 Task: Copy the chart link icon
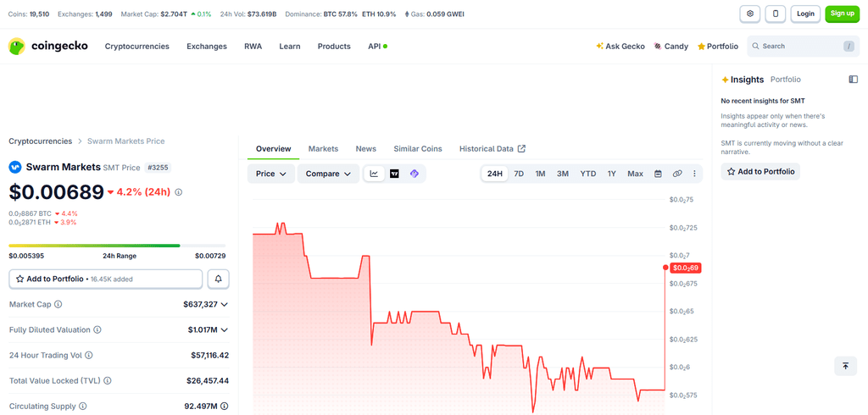coord(677,174)
